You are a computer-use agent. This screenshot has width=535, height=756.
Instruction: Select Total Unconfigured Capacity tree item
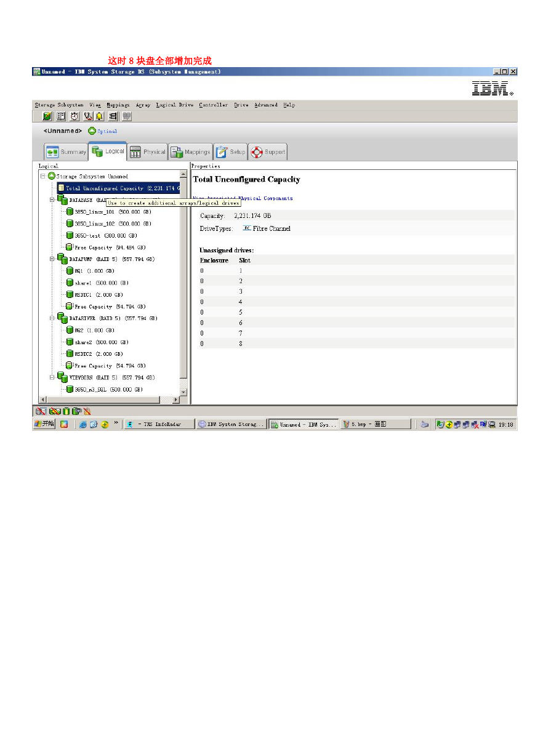tap(118, 188)
